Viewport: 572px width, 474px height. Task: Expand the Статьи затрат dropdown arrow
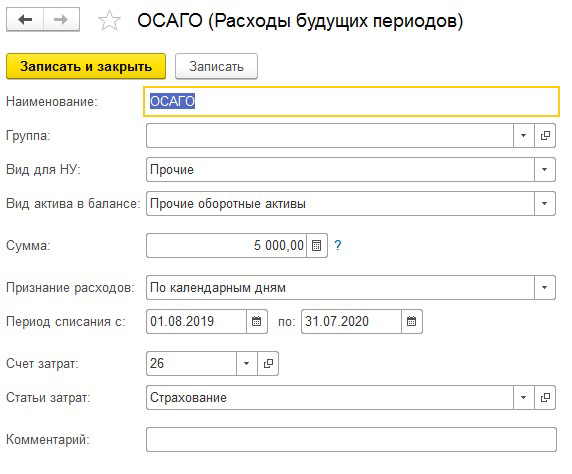pos(523,397)
